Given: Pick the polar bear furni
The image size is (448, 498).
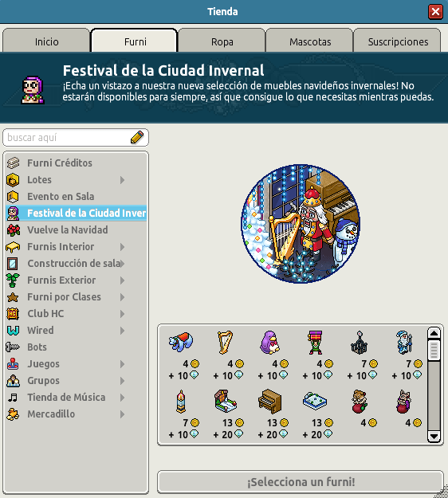Looking at the screenshot, I should tap(180, 342).
